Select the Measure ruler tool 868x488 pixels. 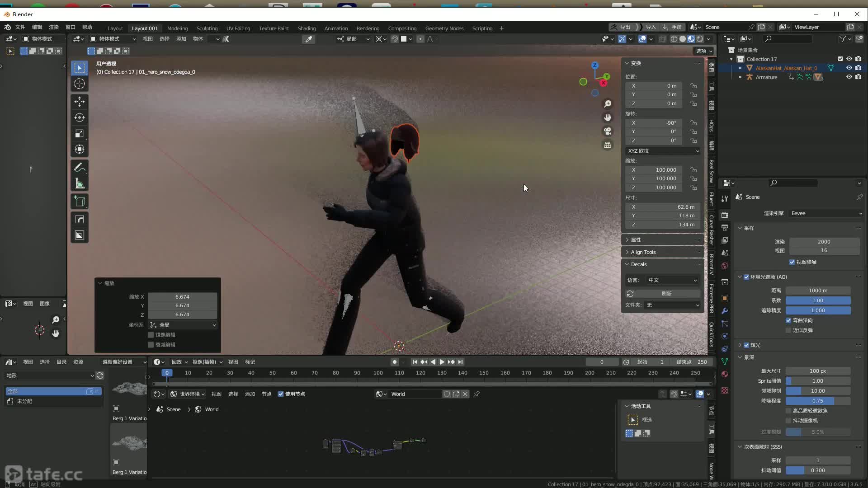coord(80,183)
